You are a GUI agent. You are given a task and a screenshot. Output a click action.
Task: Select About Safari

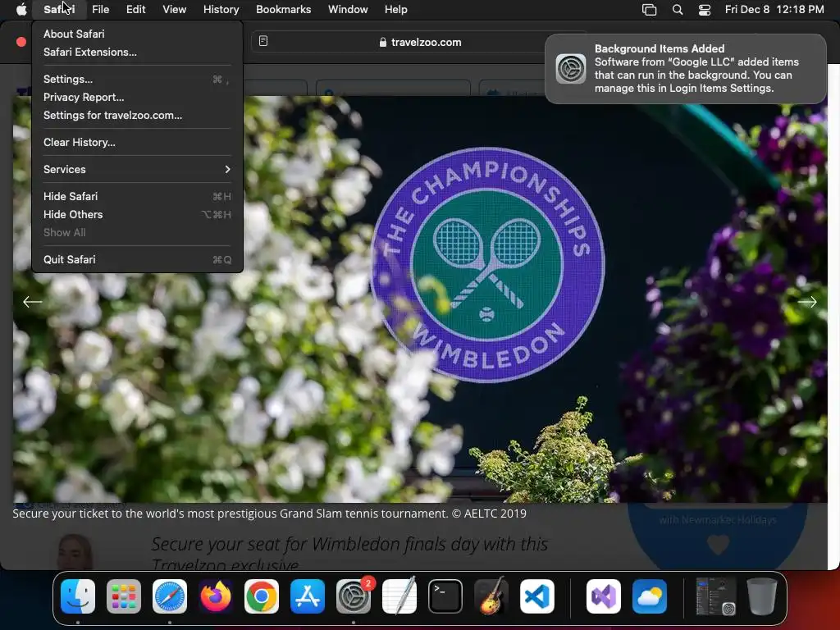coord(137,34)
